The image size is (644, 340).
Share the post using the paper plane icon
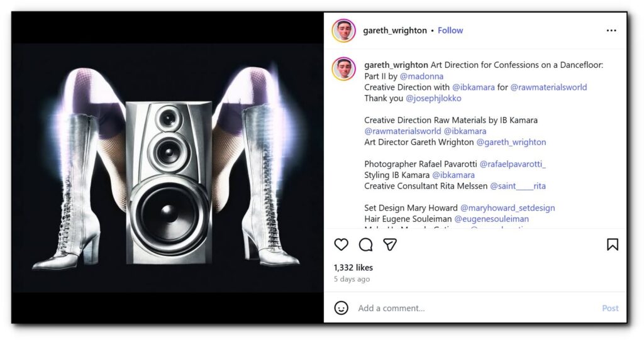[390, 244]
